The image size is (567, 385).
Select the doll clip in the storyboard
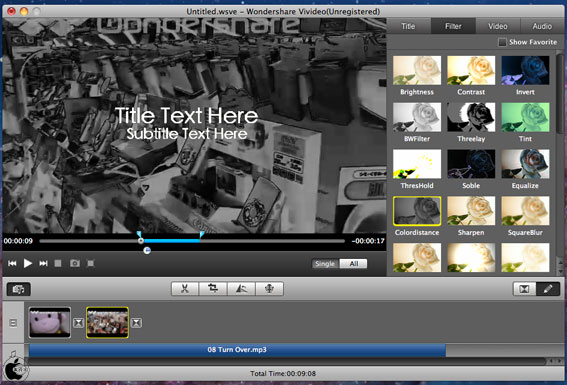[x=50, y=322]
